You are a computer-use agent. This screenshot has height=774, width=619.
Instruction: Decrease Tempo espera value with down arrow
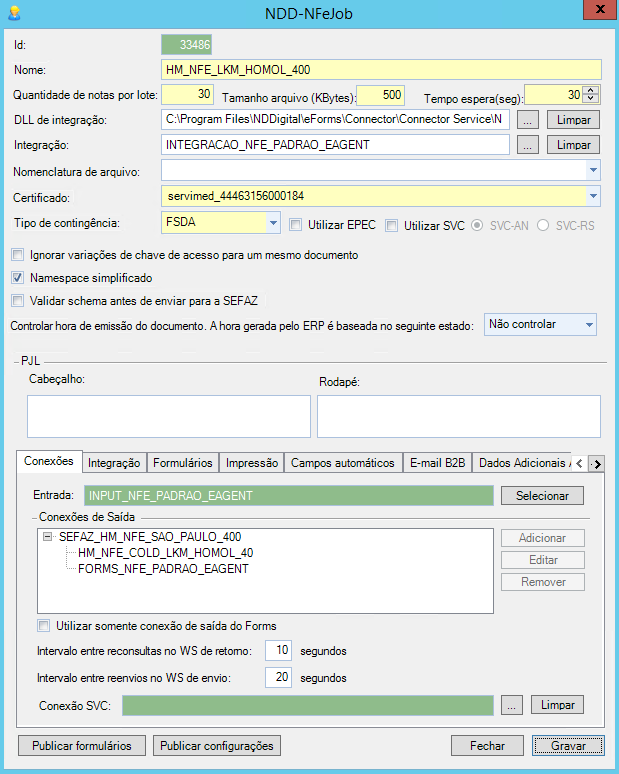591,98
